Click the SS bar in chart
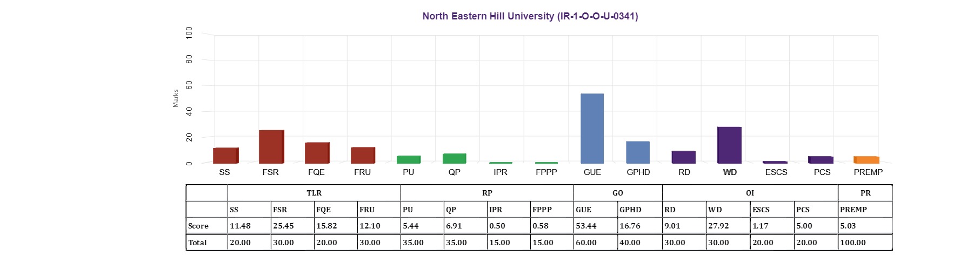Screen dimensions: 980x276 tap(226, 156)
